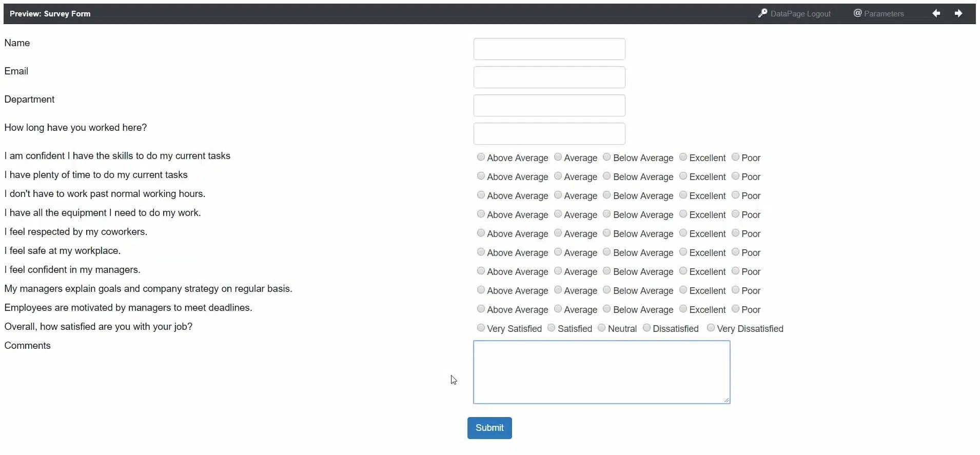Select Above Average for equipment question

point(481,214)
